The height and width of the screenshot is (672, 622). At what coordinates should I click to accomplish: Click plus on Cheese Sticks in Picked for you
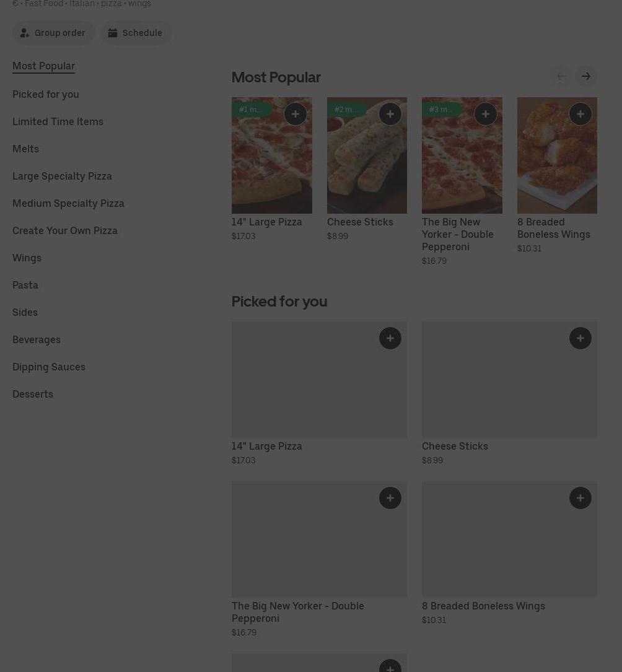(580, 338)
